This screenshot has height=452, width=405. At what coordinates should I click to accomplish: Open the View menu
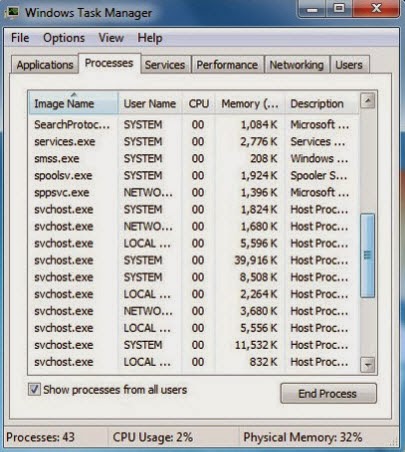point(111,38)
